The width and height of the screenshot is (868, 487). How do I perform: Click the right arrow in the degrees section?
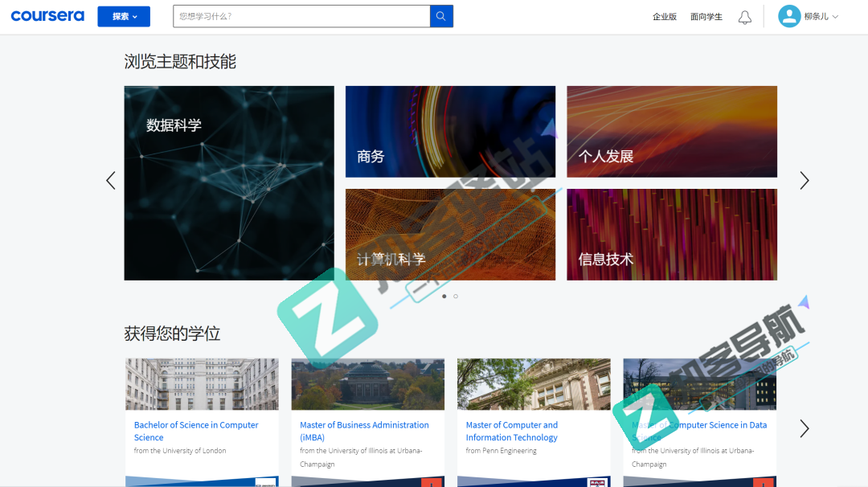pyautogui.click(x=805, y=428)
